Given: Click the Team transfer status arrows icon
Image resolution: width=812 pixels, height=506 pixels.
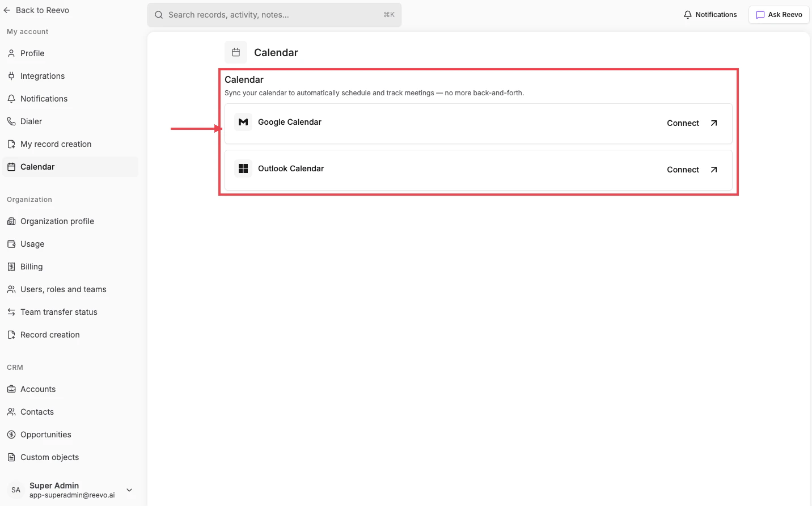Looking at the screenshot, I should tap(11, 312).
